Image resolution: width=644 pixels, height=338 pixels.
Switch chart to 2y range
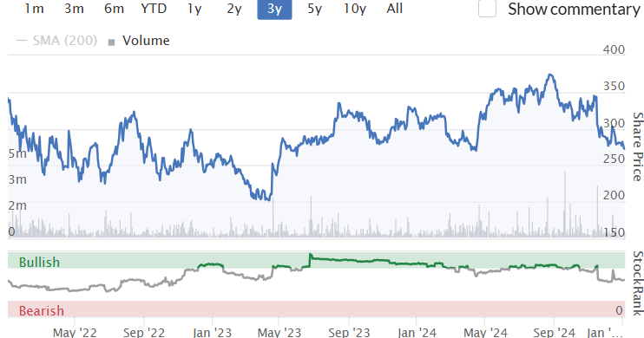pyautogui.click(x=234, y=8)
